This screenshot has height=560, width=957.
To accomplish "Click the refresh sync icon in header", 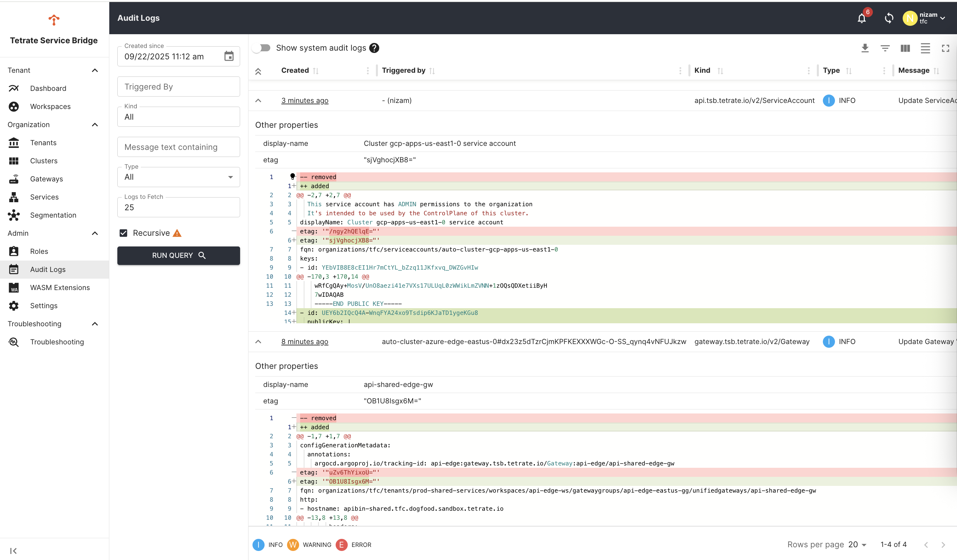I will (889, 18).
